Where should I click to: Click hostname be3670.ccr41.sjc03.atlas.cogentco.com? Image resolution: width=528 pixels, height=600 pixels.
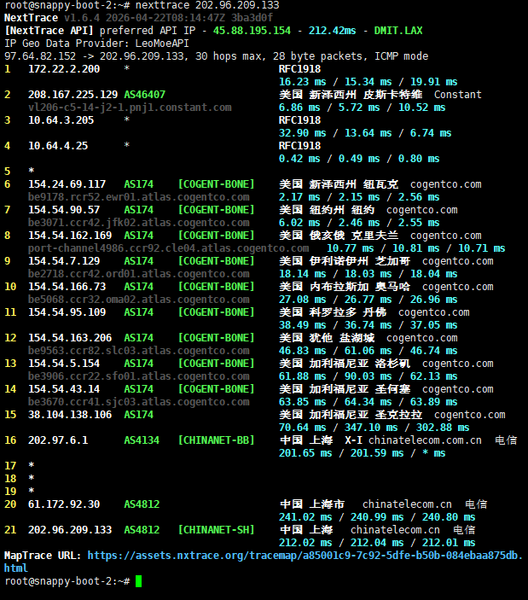click(139, 402)
